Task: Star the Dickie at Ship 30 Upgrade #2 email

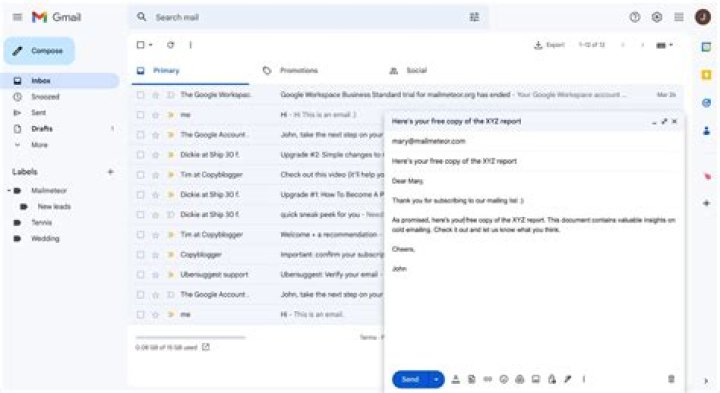Action: click(156, 155)
